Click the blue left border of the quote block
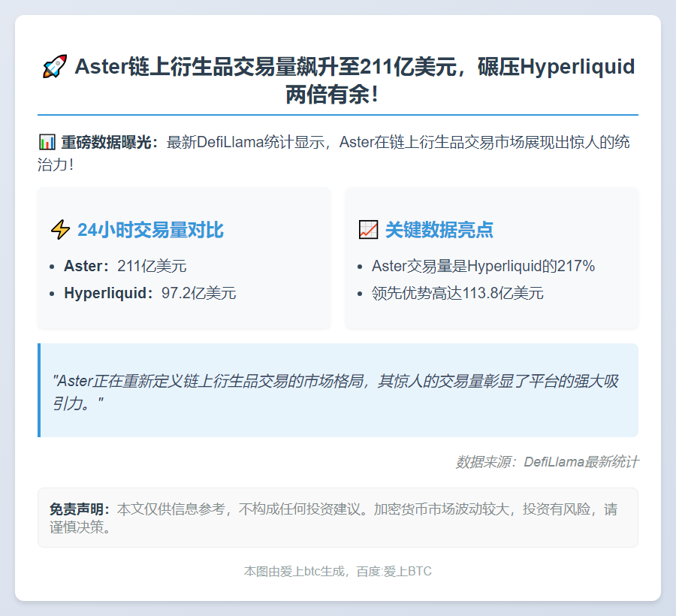This screenshot has width=676, height=616. (x=39, y=390)
